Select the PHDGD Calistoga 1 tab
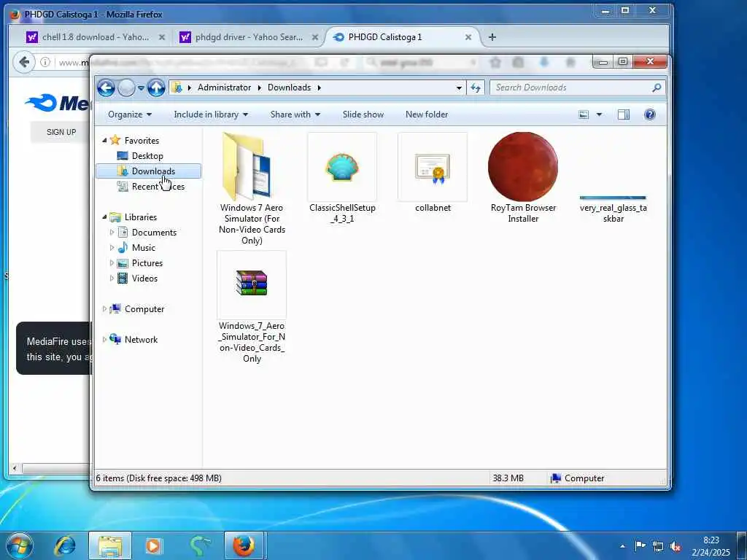747x560 pixels. (385, 37)
